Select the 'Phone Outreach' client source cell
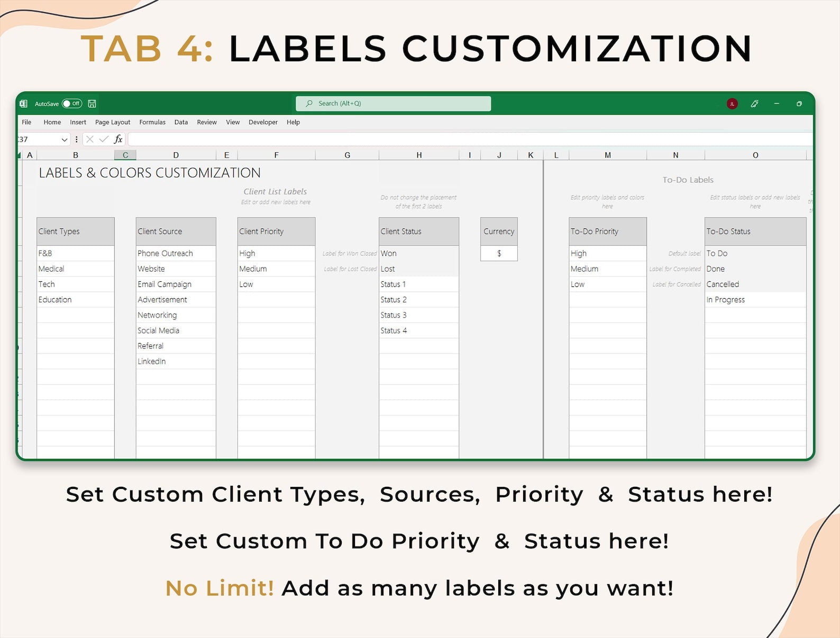This screenshot has height=638, width=840. coord(176,253)
